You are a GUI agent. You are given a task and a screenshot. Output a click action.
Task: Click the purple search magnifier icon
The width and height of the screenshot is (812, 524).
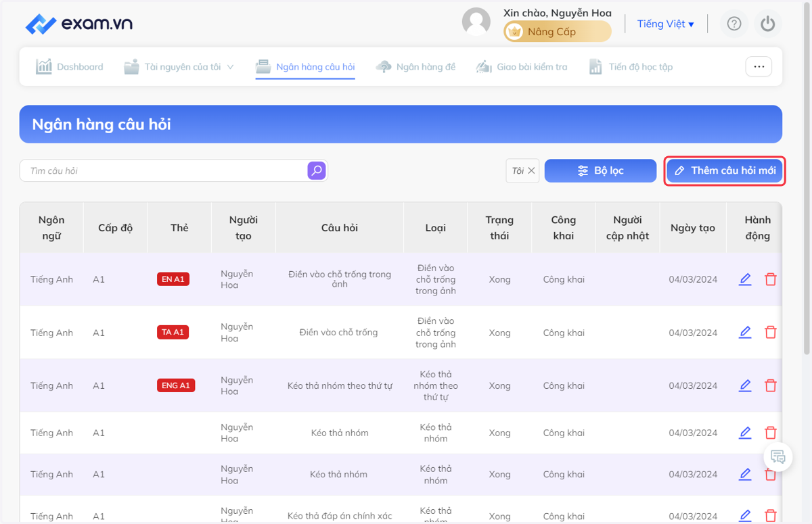pyautogui.click(x=317, y=170)
